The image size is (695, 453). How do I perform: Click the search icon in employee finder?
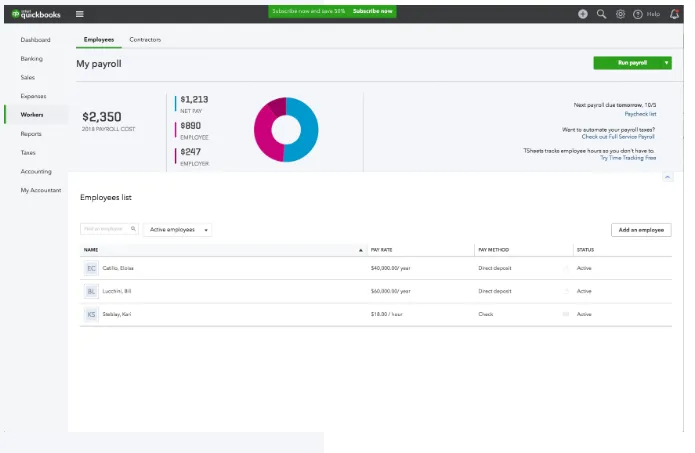coord(133,229)
